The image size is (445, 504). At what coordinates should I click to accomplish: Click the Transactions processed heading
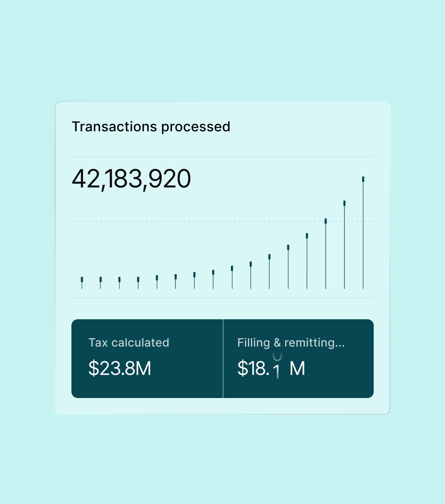[151, 127]
